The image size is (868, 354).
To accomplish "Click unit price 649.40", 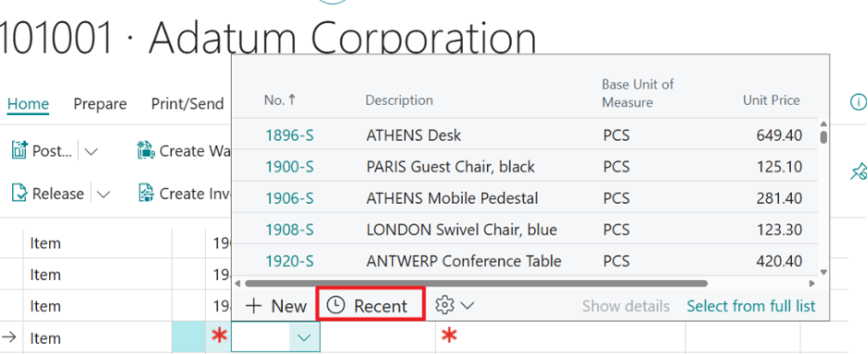I will (x=779, y=135).
